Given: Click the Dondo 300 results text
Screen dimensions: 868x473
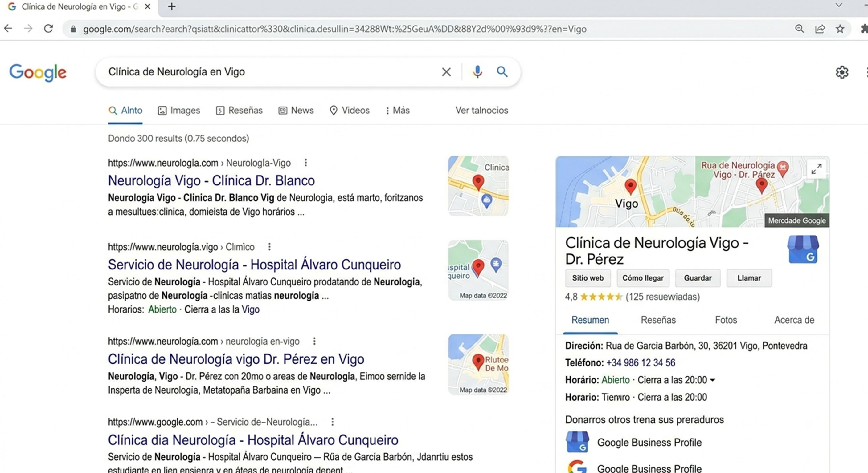Looking at the screenshot, I should [x=178, y=138].
